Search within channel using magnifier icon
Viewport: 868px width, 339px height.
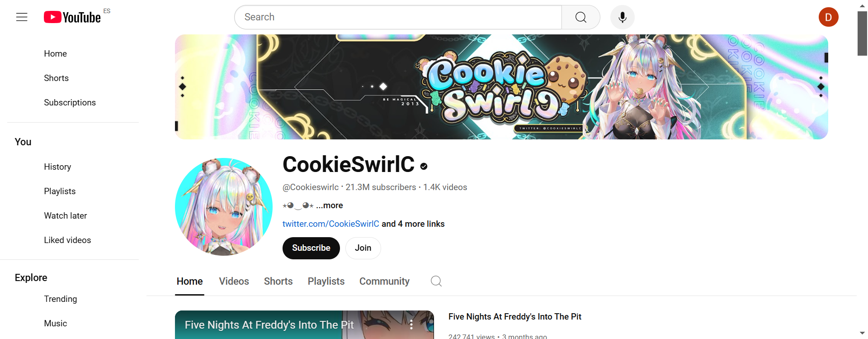tap(436, 281)
